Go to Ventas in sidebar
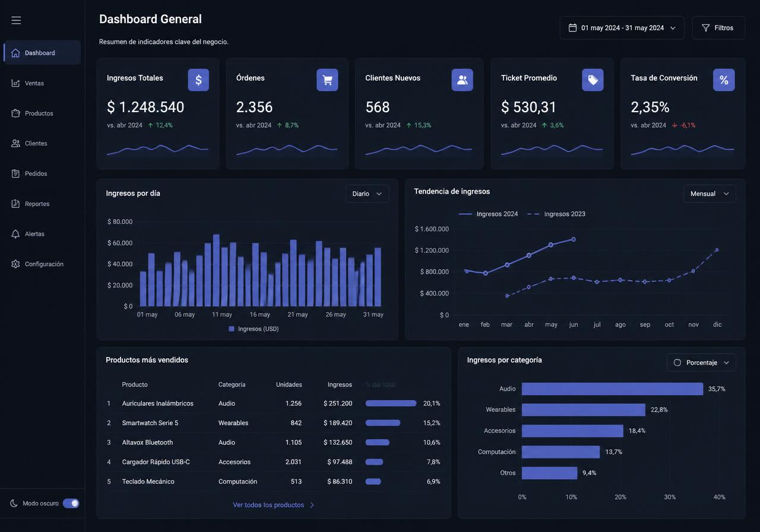Image resolution: width=760 pixels, height=532 pixels. [x=42, y=83]
